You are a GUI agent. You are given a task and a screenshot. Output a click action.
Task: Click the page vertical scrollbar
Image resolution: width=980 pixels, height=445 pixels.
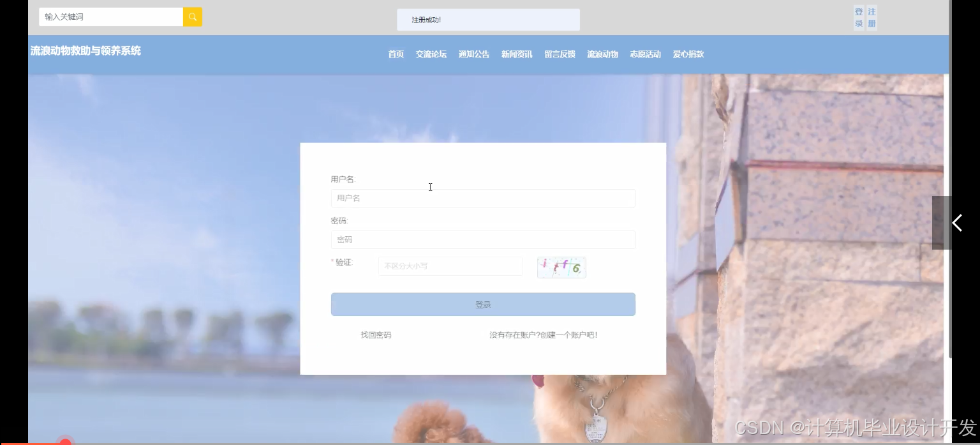[951, 179]
